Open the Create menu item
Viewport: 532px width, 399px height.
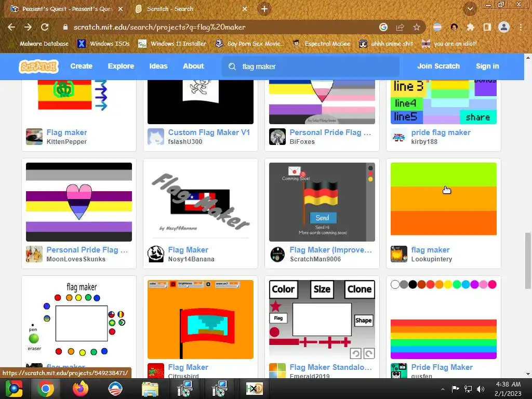82,66
